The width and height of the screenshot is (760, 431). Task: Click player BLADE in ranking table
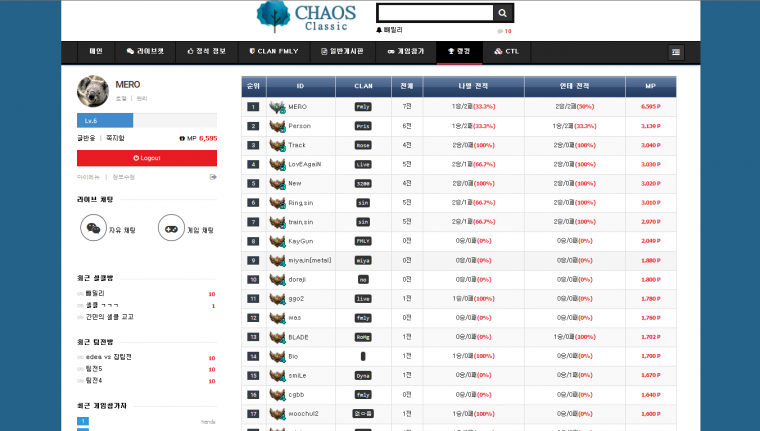click(x=298, y=337)
